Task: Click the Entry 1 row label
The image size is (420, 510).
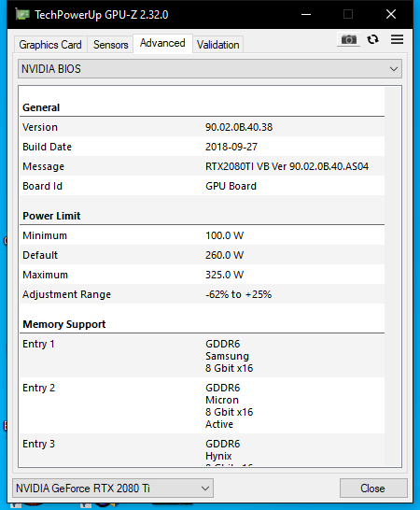Action: [38, 344]
